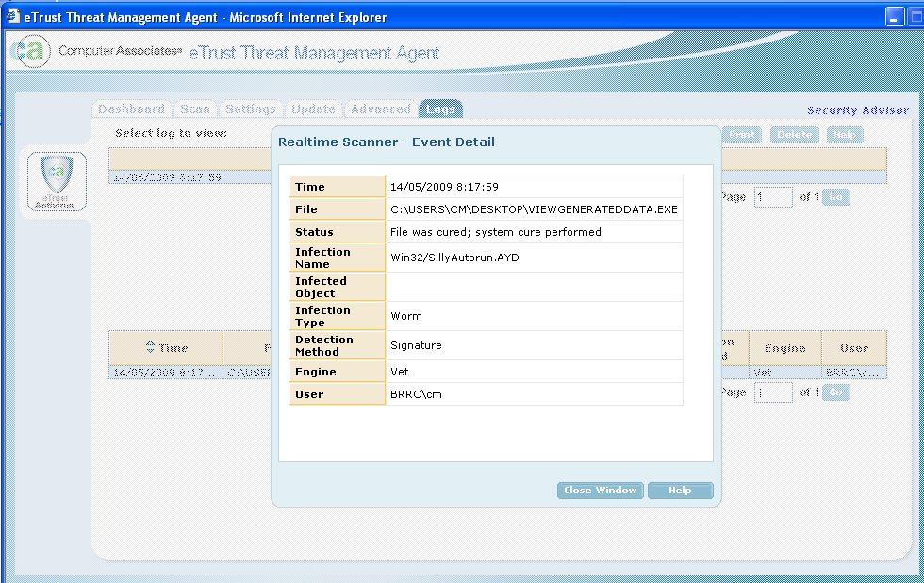Click the Win32/SillyAutorun.AYD infection name
Viewport: 924px width, 583px height.
[454, 258]
